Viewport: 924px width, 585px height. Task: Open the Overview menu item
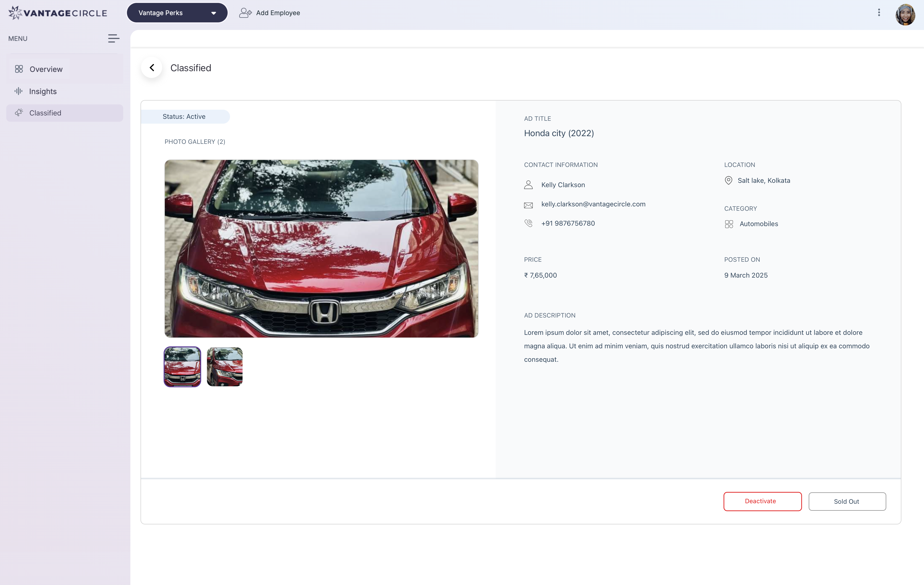click(46, 70)
